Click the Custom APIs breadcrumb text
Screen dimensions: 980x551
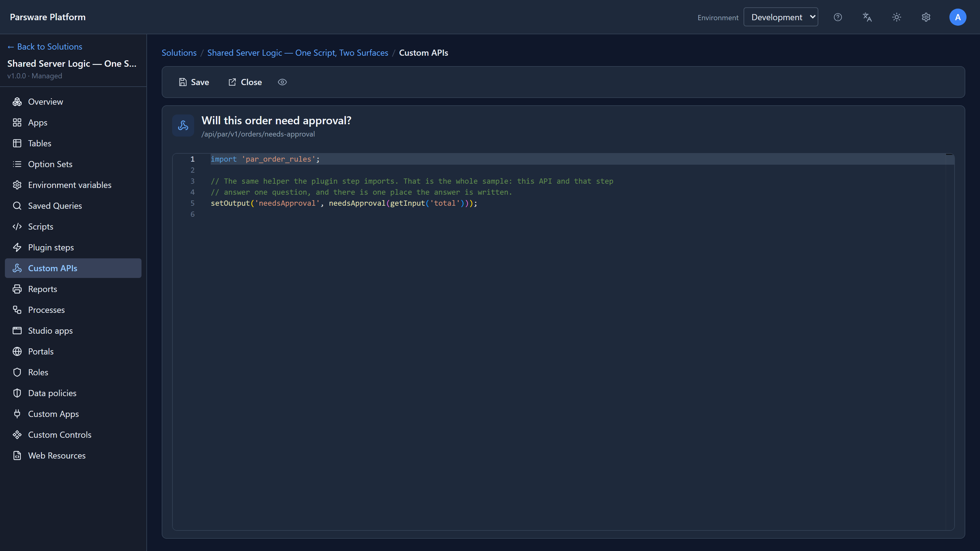point(424,53)
